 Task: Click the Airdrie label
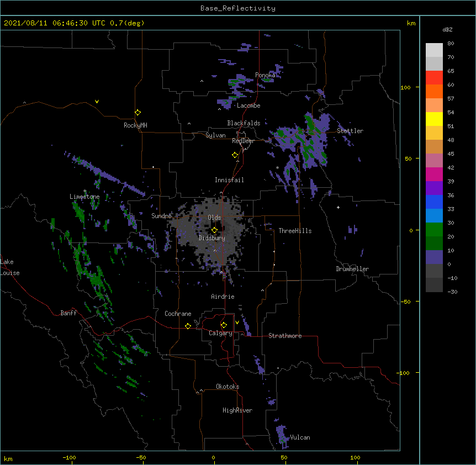click(223, 297)
